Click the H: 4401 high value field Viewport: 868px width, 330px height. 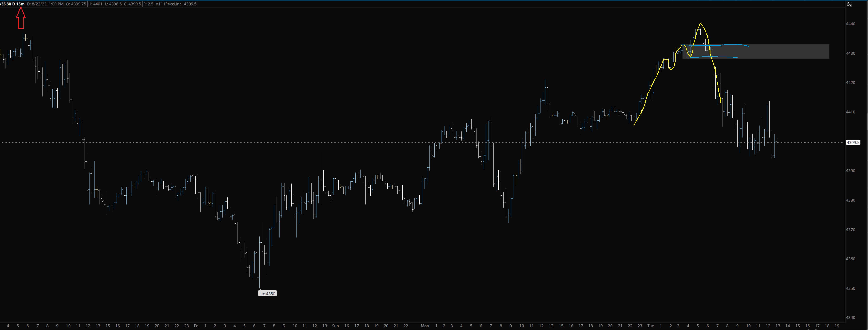(x=96, y=4)
